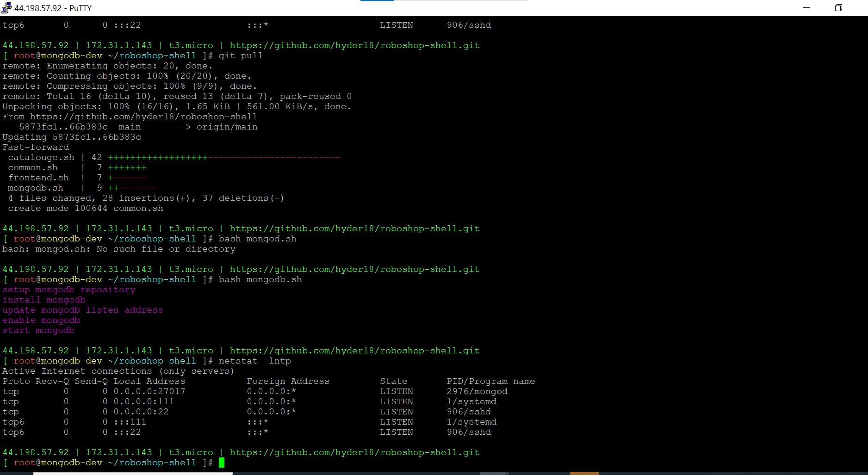This screenshot has width=868, height=475.
Task: Click the PuTTY application icon in the title bar
Action: [x=6, y=7]
